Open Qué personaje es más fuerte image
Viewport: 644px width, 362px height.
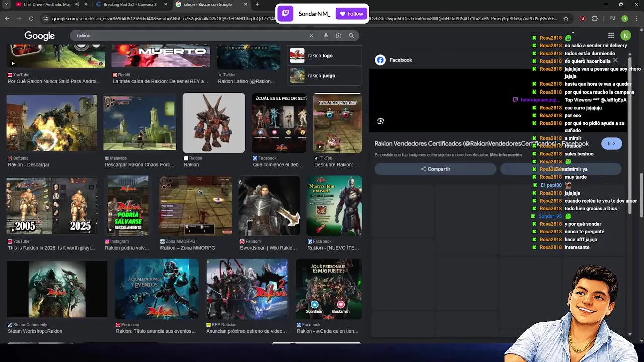[x=329, y=289]
